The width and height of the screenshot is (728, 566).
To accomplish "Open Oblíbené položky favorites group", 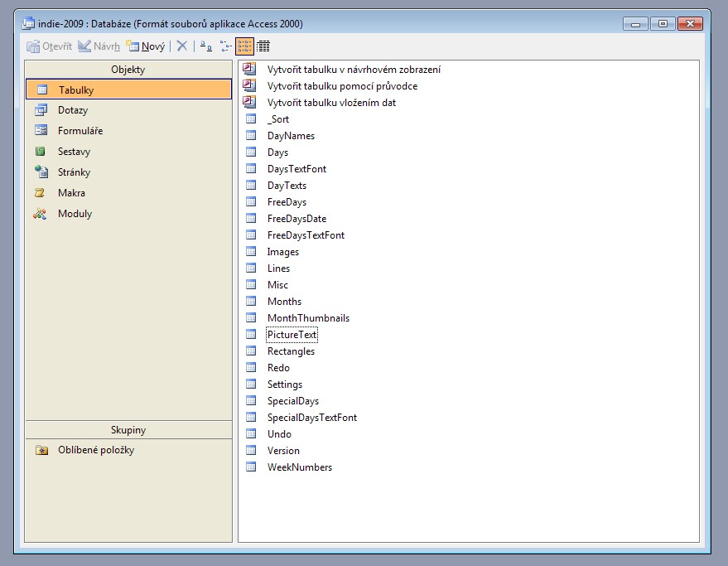I will tap(95, 450).
